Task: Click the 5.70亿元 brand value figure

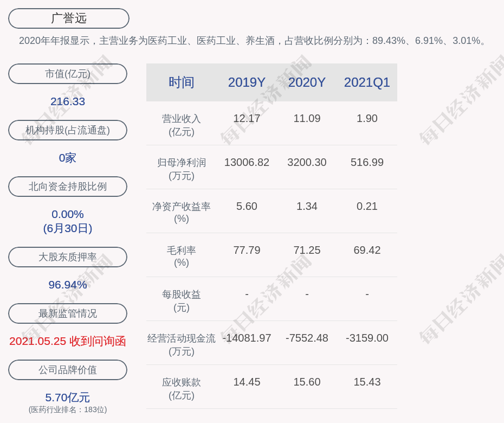Action: point(68,398)
